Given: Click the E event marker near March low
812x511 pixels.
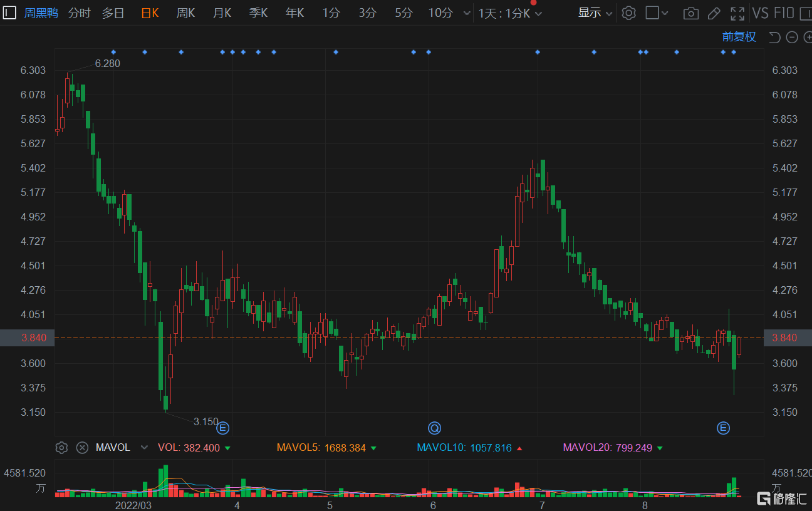Looking at the screenshot, I should pyautogui.click(x=222, y=428).
